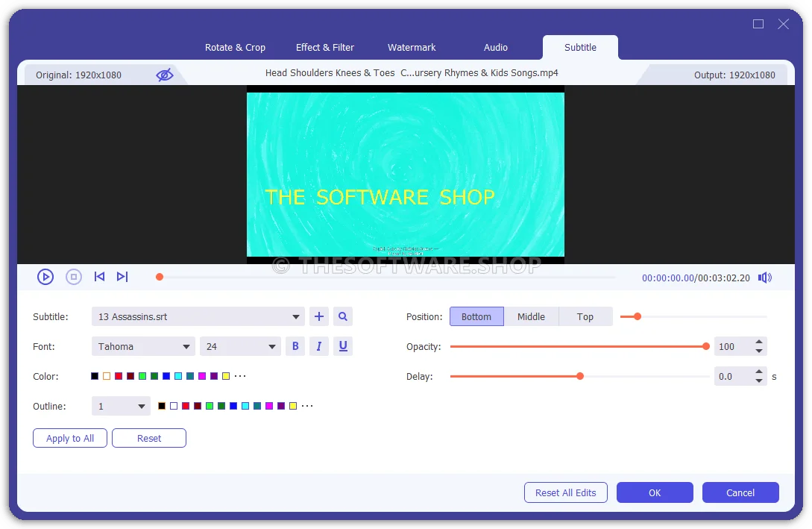
Task: Click the position slider handle
Action: pos(638,316)
